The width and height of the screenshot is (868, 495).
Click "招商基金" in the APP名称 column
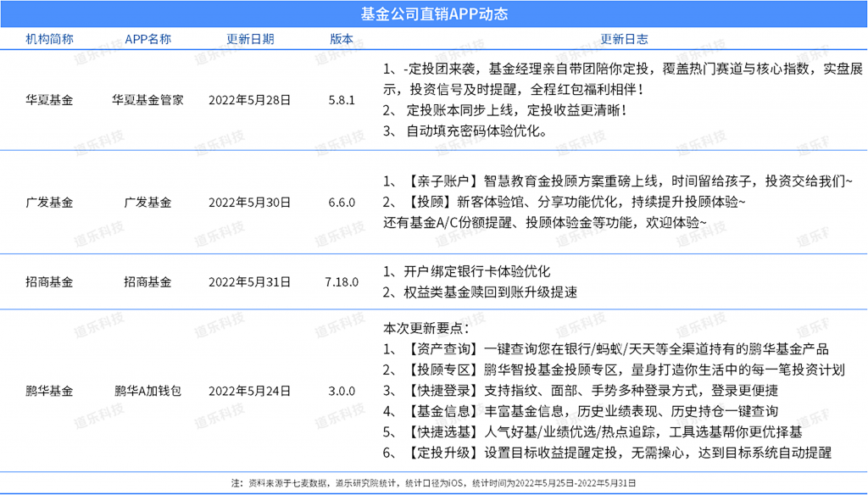coord(147,282)
